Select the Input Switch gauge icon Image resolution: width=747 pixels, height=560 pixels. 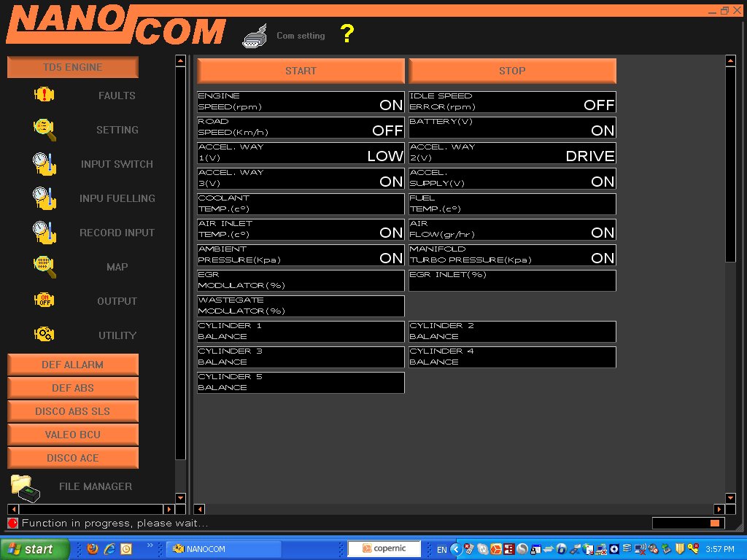(x=44, y=164)
